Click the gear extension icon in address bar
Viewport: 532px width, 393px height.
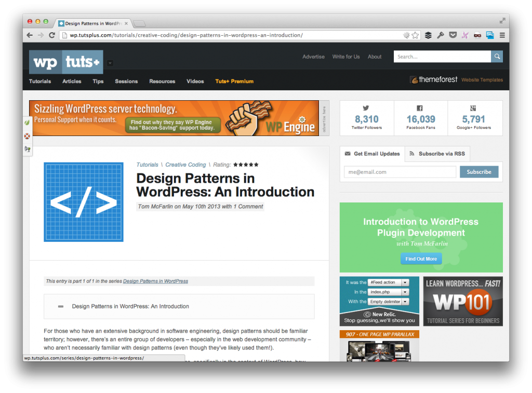click(x=406, y=35)
